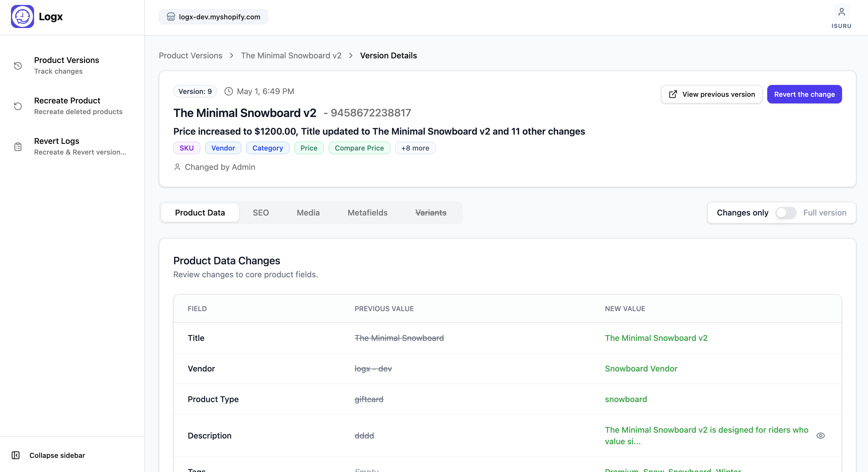This screenshot has width=868, height=472.
Task: Click the chevron before Version Details breadcrumb
Action: click(x=351, y=55)
